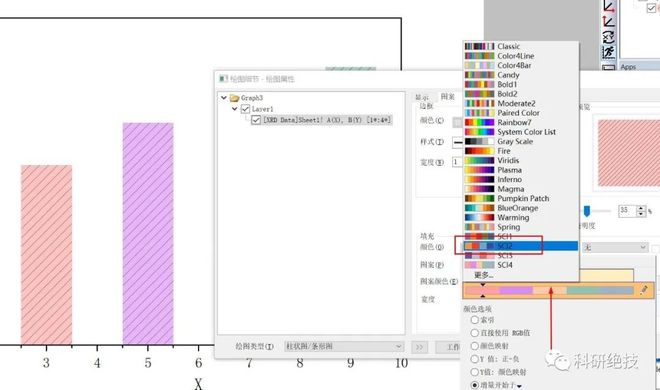Open the border 样式 line style dropdown
The image size is (660, 390).
pos(458,142)
